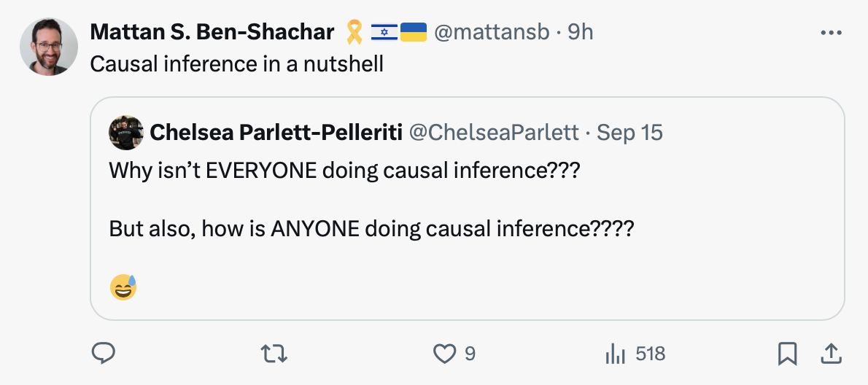Click the sweating smile emoji
The width and height of the screenshot is (868, 385).
click(x=124, y=288)
